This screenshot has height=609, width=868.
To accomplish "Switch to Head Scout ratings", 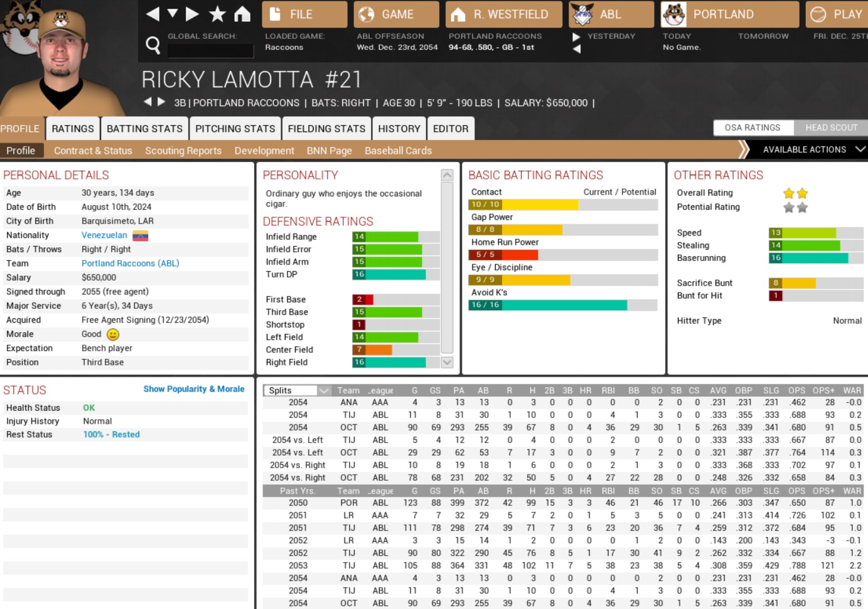I will [830, 127].
